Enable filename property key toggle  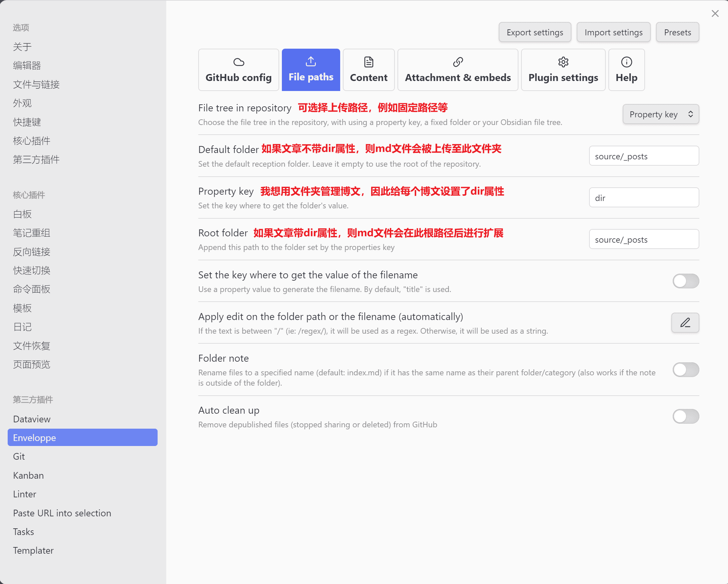(685, 281)
